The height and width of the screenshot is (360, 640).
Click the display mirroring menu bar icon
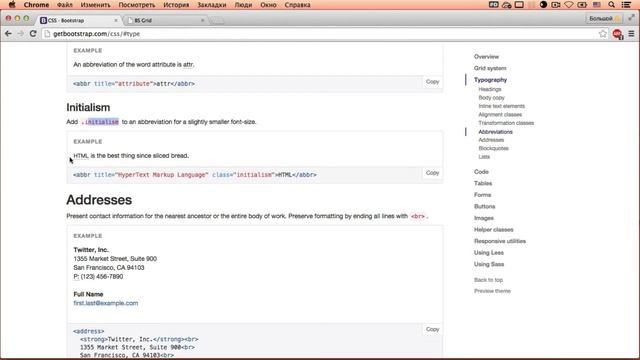519,5
